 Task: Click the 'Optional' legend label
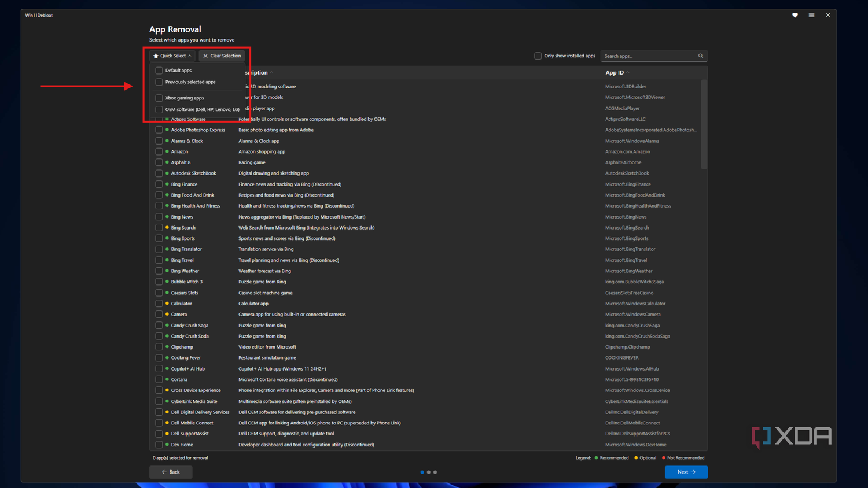pyautogui.click(x=648, y=458)
